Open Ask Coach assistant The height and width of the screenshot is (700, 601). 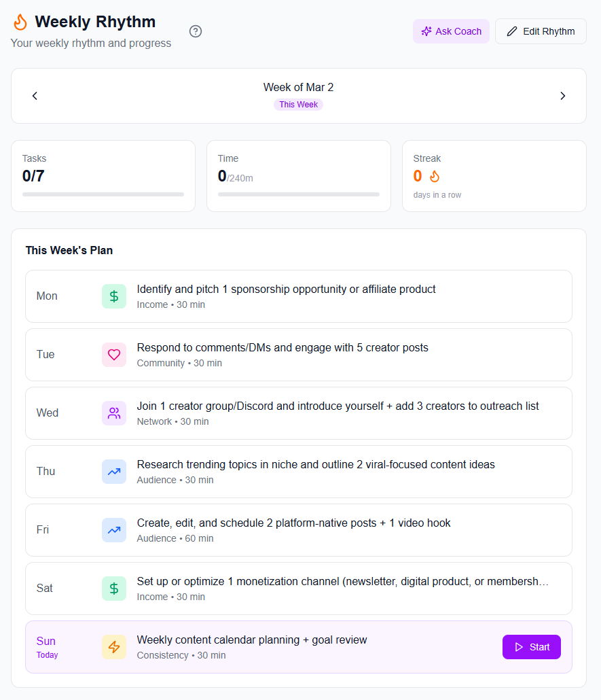pos(451,31)
